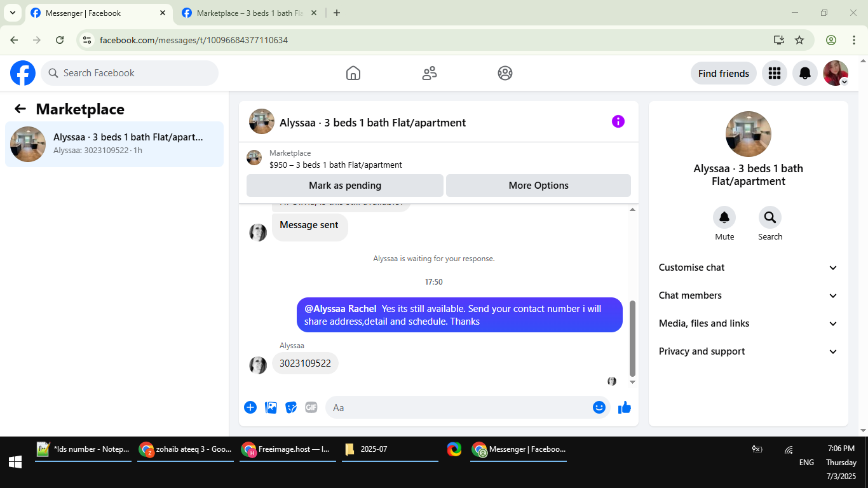
Task: Open Windows Start menu
Action: (x=15, y=462)
